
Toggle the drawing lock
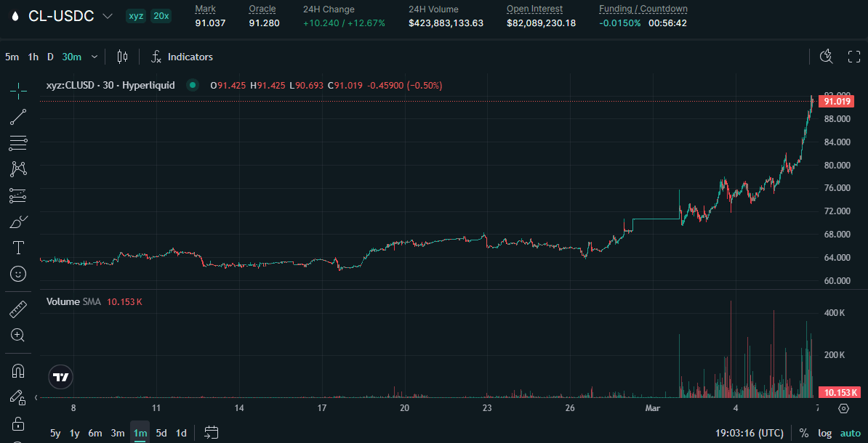coord(17,423)
